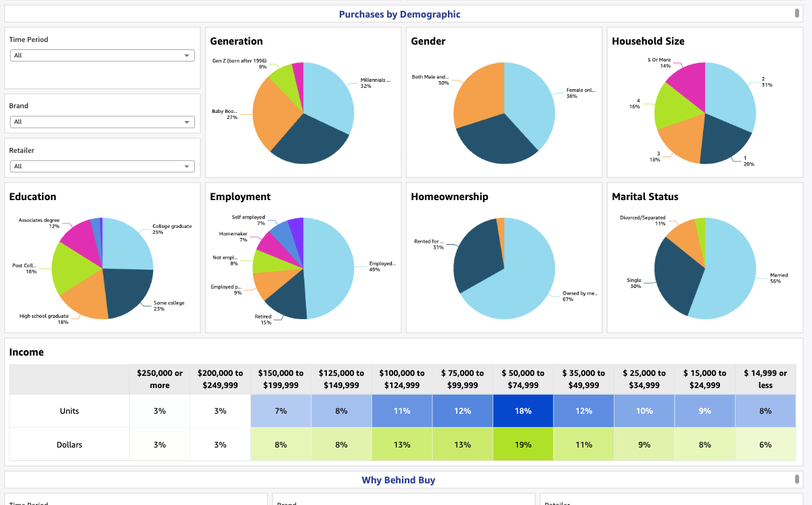Viewport: 812px width, 505px height.
Task: Click the Purchases by Demographic section scrollbar handle
Action: [x=798, y=13]
